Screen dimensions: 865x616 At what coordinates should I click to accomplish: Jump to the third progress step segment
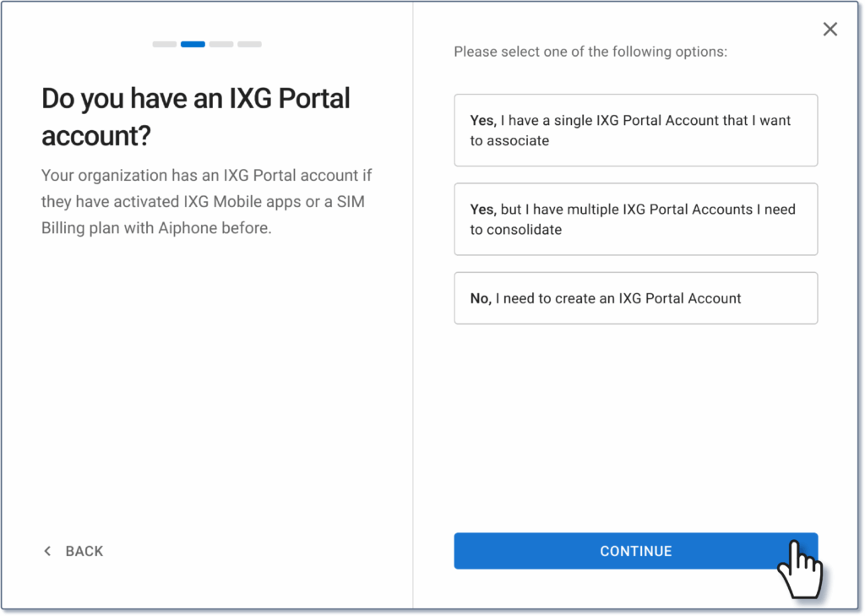221,44
